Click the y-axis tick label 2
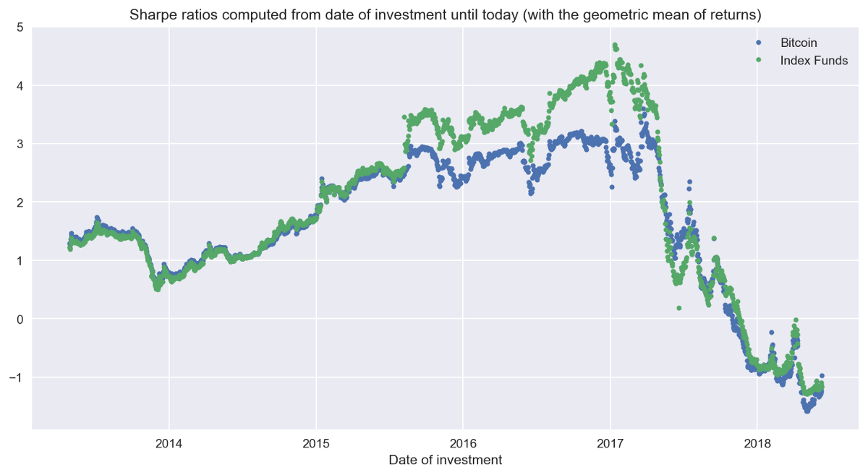This screenshot has width=868, height=475. pyautogui.click(x=20, y=202)
